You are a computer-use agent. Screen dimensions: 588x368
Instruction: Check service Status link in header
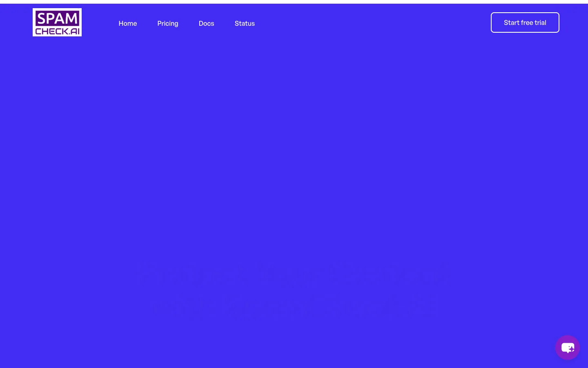[245, 23]
